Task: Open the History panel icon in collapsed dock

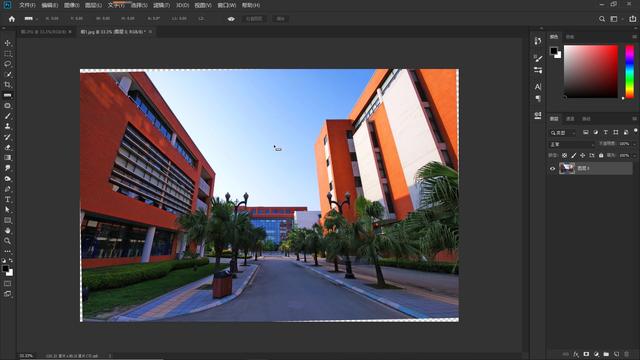Action: point(538,41)
